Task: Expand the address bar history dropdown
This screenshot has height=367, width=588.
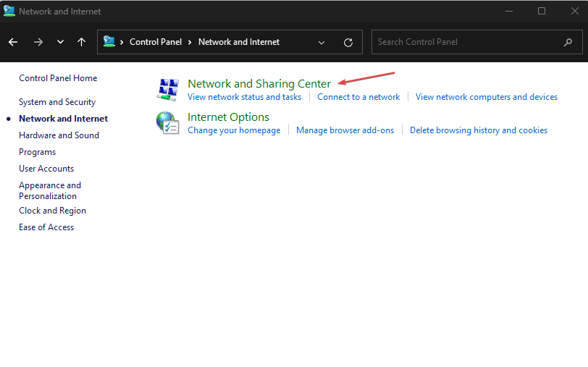Action: [x=322, y=42]
